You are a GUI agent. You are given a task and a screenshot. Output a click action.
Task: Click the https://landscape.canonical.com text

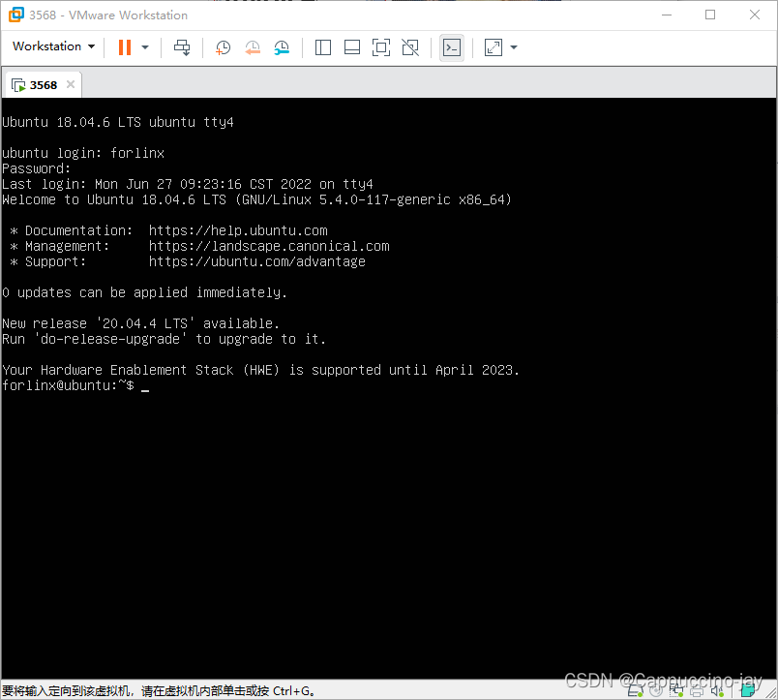pos(269,246)
